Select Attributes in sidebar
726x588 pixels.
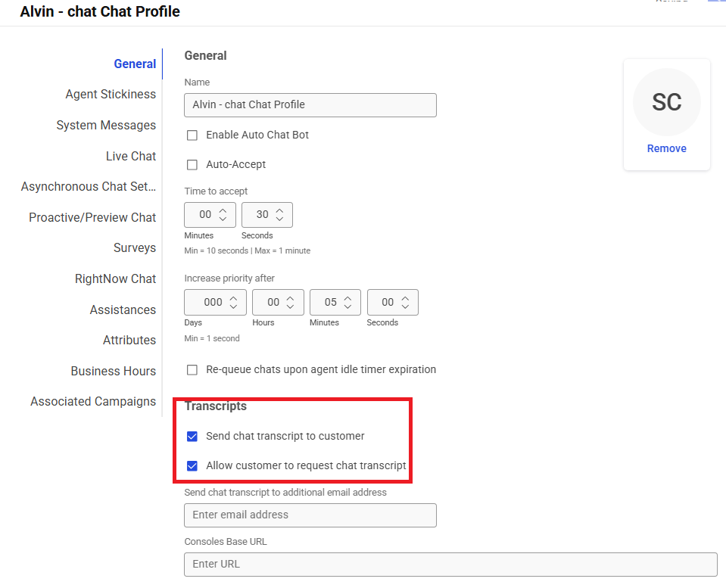[x=129, y=341]
